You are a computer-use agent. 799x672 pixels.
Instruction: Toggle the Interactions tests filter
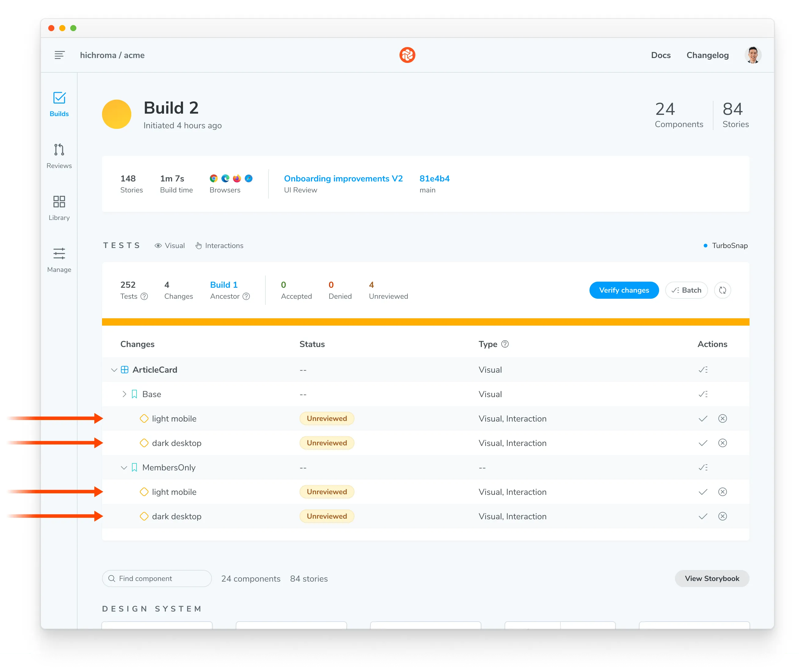coord(219,246)
